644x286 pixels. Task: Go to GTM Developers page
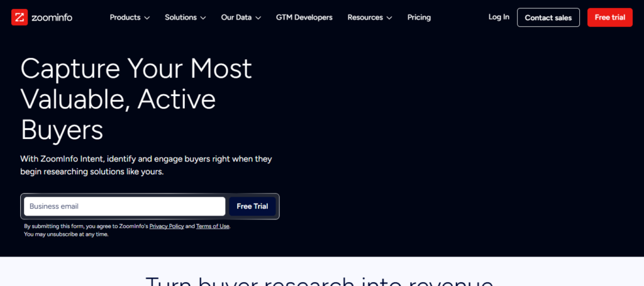304,17
